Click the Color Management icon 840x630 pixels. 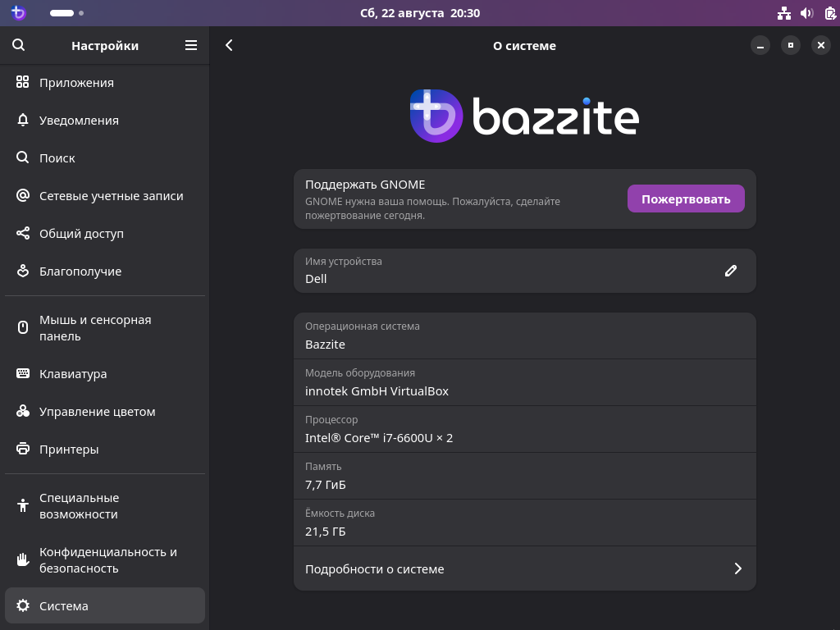pos(22,411)
